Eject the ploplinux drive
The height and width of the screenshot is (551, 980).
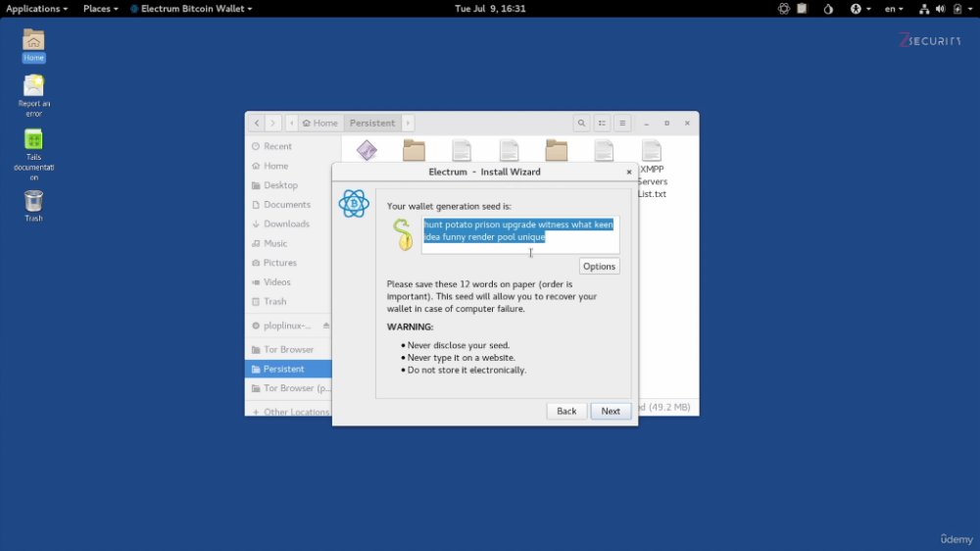(x=325, y=326)
